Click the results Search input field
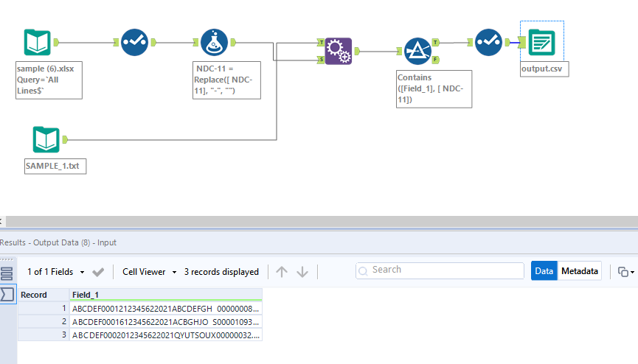Viewport: 638px width, 364px height. [440, 270]
